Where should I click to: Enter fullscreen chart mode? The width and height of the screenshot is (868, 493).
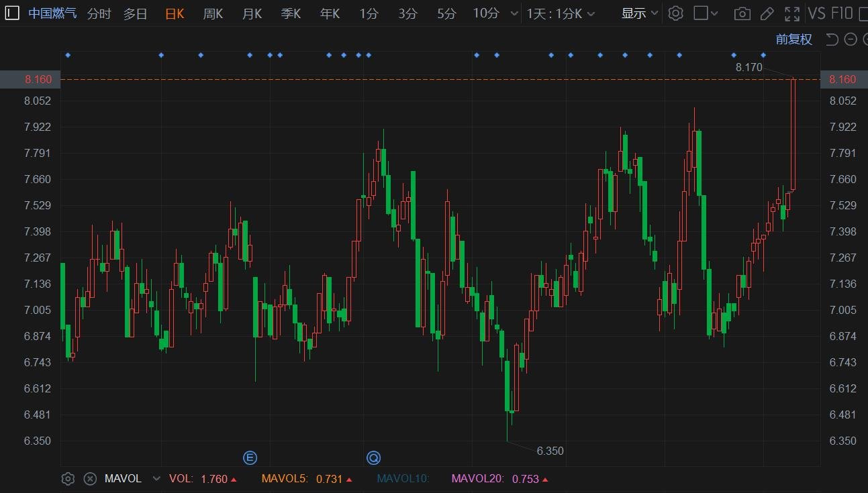coord(792,13)
